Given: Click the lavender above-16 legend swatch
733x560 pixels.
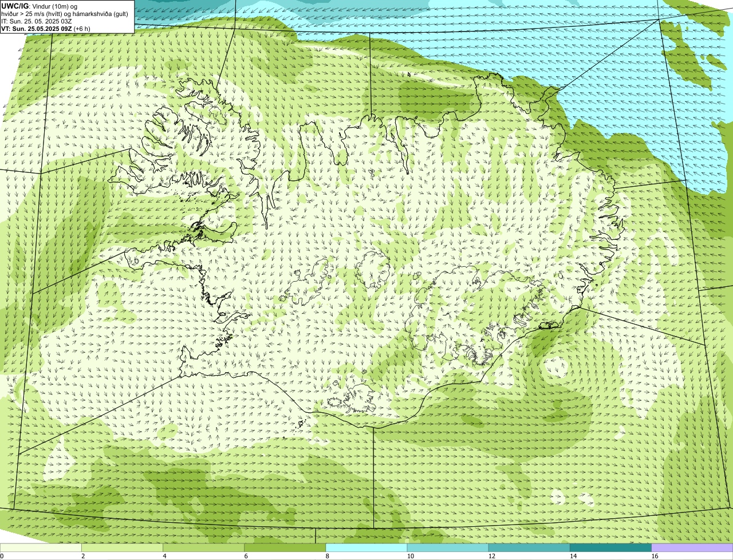Looking at the screenshot, I should tap(692, 548).
